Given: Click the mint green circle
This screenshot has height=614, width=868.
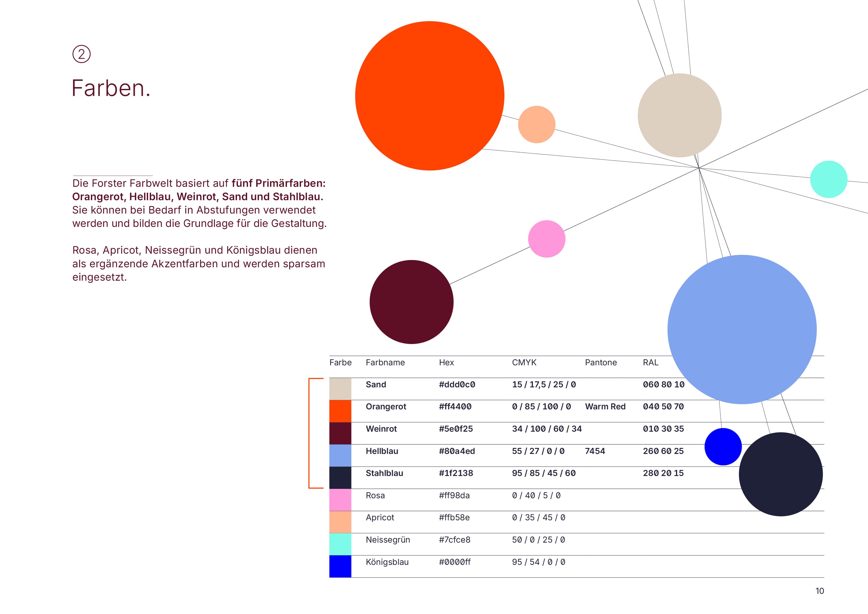Looking at the screenshot, I should [x=828, y=179].
